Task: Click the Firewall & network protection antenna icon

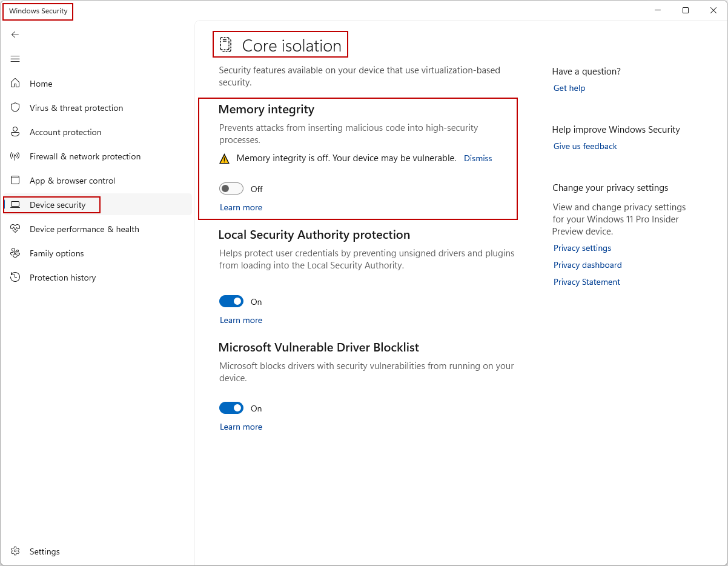Action: tap(16, 156)
